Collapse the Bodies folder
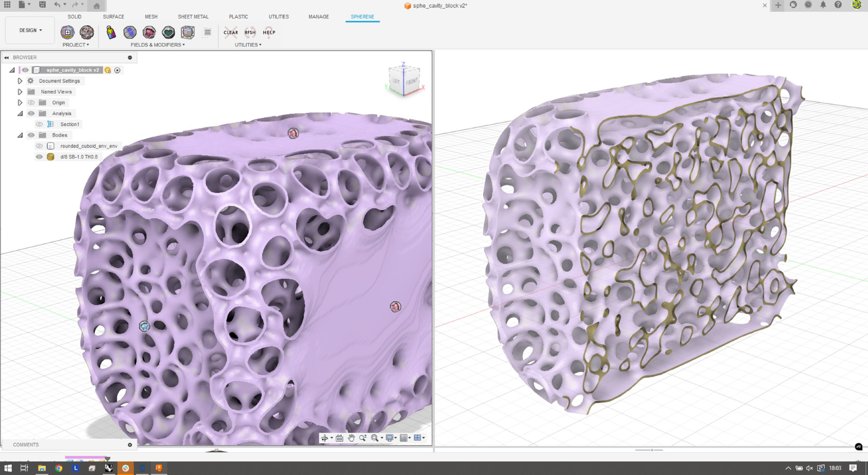The image size is (868, 475). click(20, 135)
